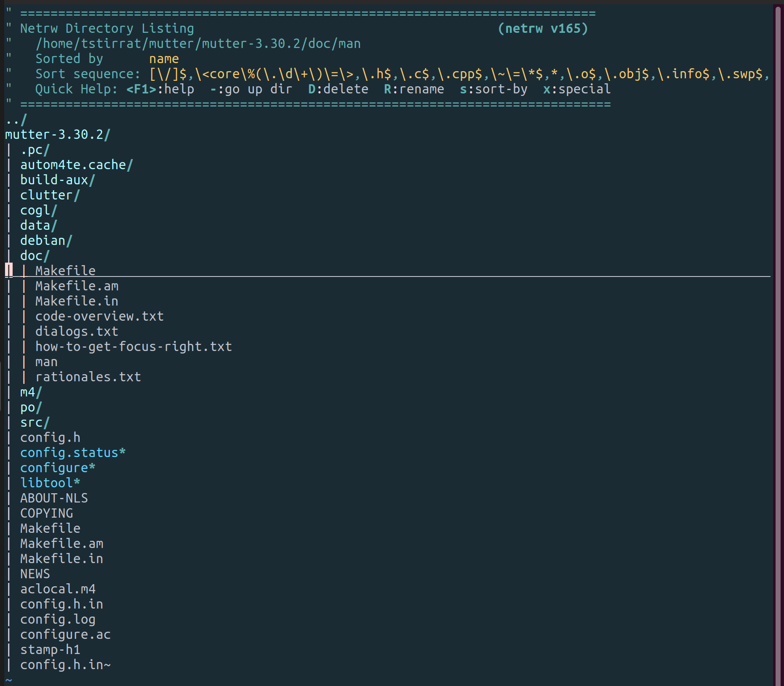Image resolution: width=784 pixels, height=686 pixels.
Task: Select rationales.txt in doc
Action: click(x=88, y=376)
